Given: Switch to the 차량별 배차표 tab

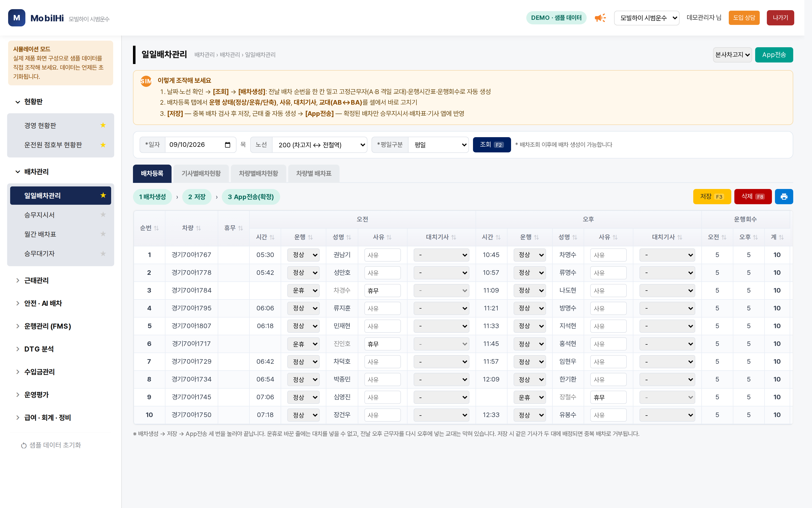Looking at the screenshot, I should pos(314,174).
